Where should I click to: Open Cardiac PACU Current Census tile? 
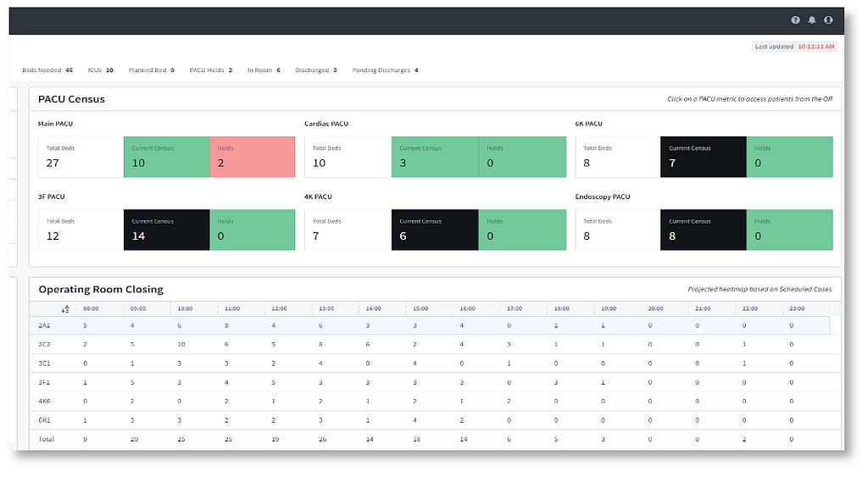[435, 157]
